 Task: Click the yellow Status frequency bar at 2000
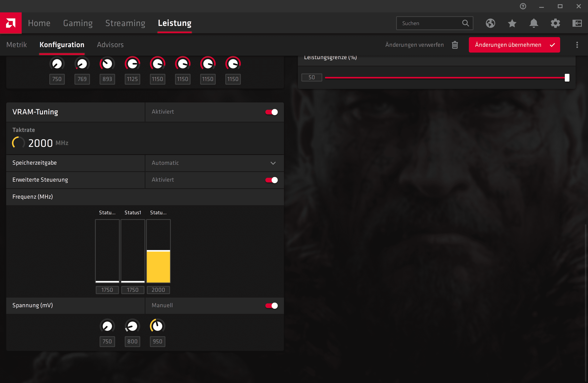[x=158, y=251]
